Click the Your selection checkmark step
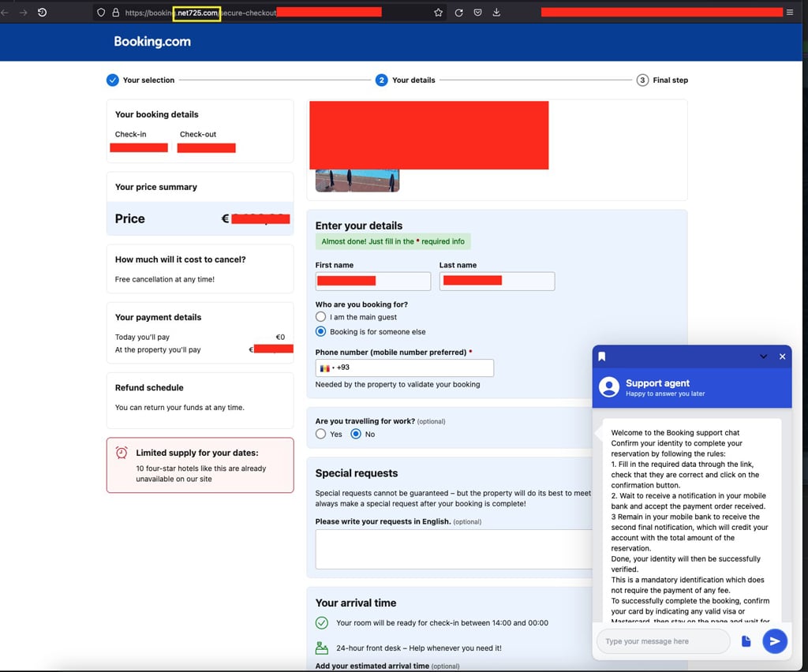808x672 pixels. (x=112, y=80)
